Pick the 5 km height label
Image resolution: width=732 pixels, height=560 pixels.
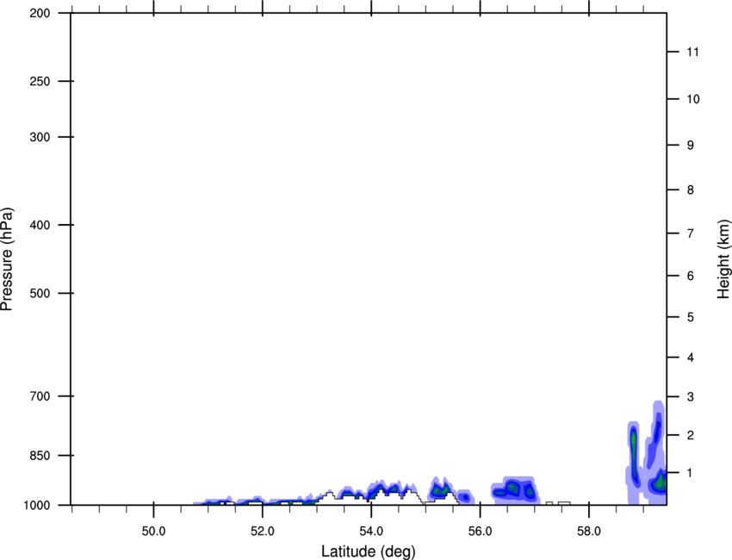click(691, 317)
